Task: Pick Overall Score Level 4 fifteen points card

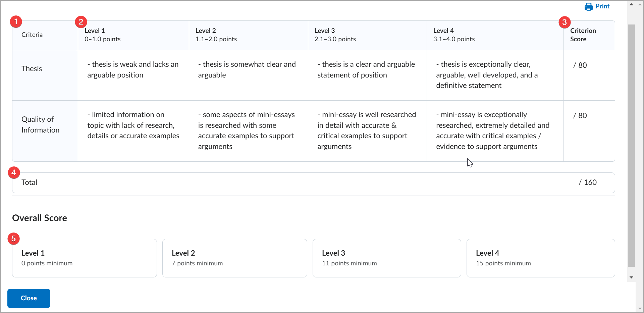Action: (541, 258)
